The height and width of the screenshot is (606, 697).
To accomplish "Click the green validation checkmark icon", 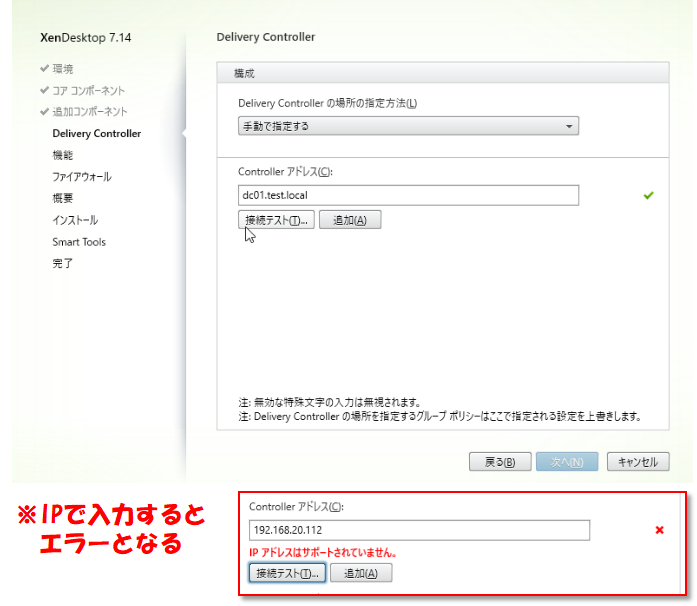I will [x=649, y=195].
